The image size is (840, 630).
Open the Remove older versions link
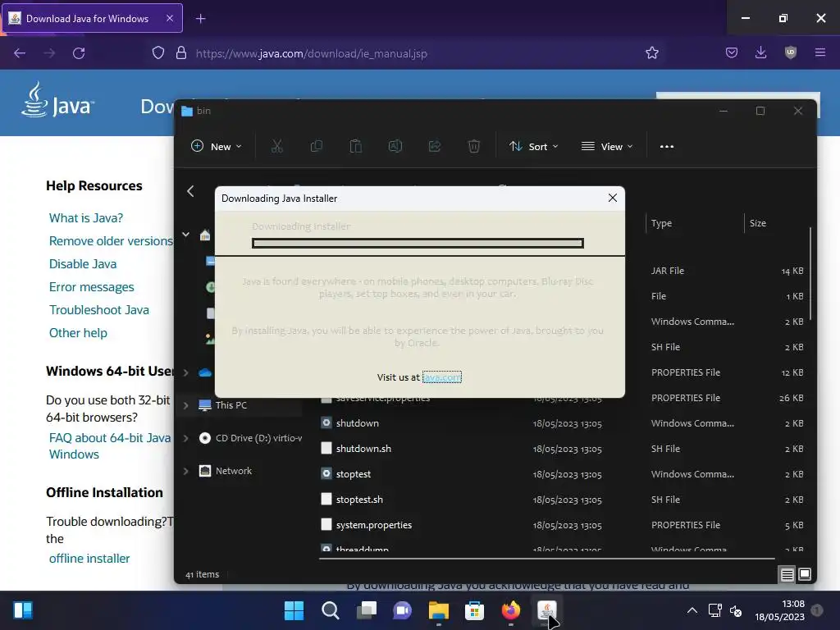coord(111,241)
